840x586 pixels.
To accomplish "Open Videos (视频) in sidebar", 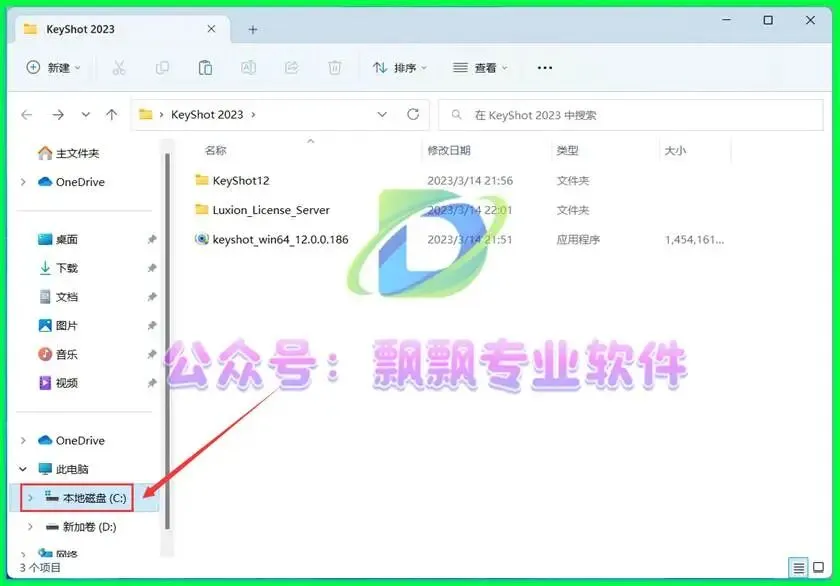I will (58, 383).
